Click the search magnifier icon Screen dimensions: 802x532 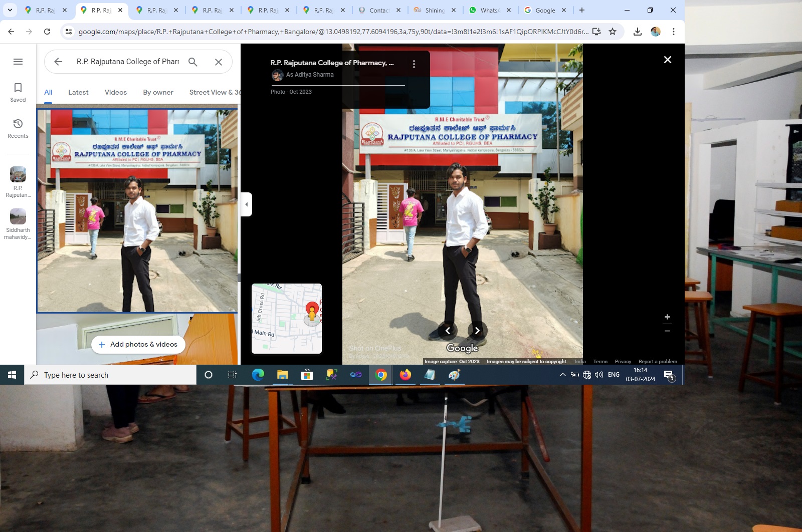point(193,62)
